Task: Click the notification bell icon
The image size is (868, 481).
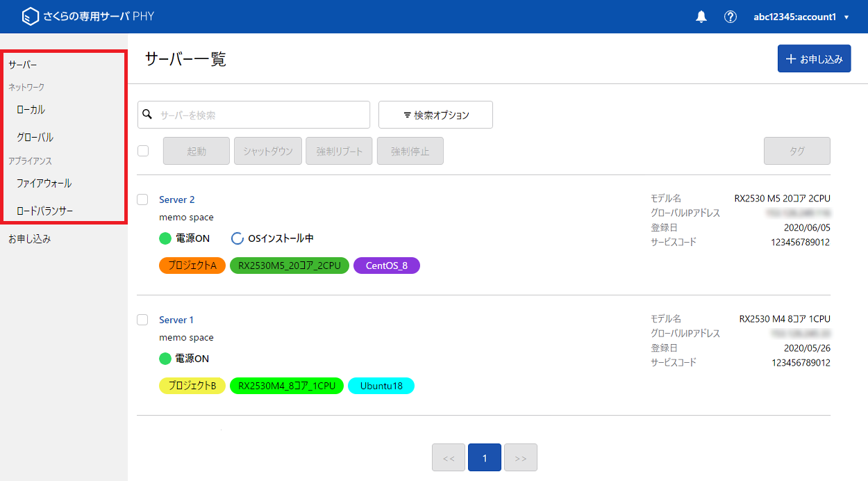Action: click(x=701, y=17)
